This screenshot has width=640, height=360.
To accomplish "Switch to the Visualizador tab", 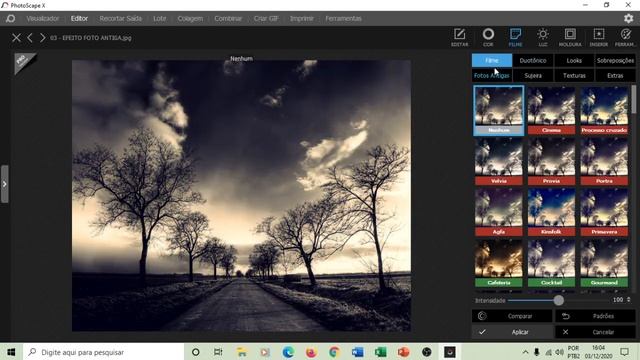I will [x=43, y=18].
